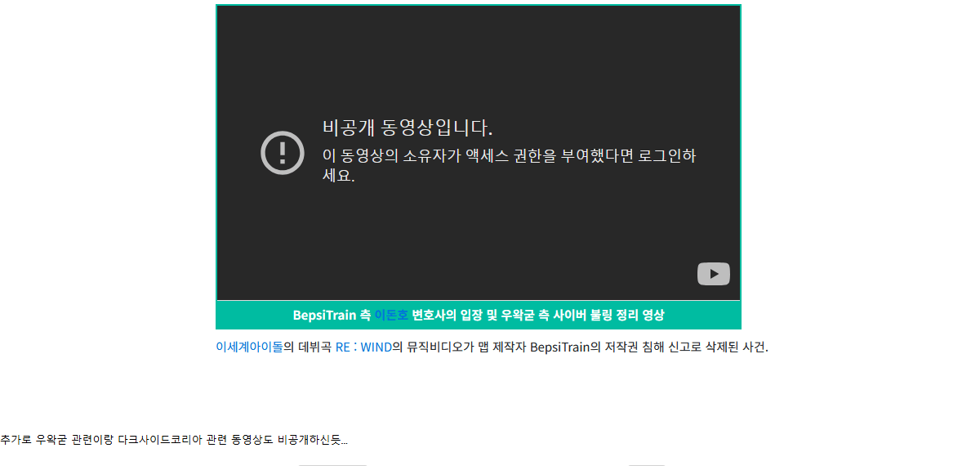
Task: Click the green caption starting with BepsiTrain 측
Action: (x=479, y=315)
